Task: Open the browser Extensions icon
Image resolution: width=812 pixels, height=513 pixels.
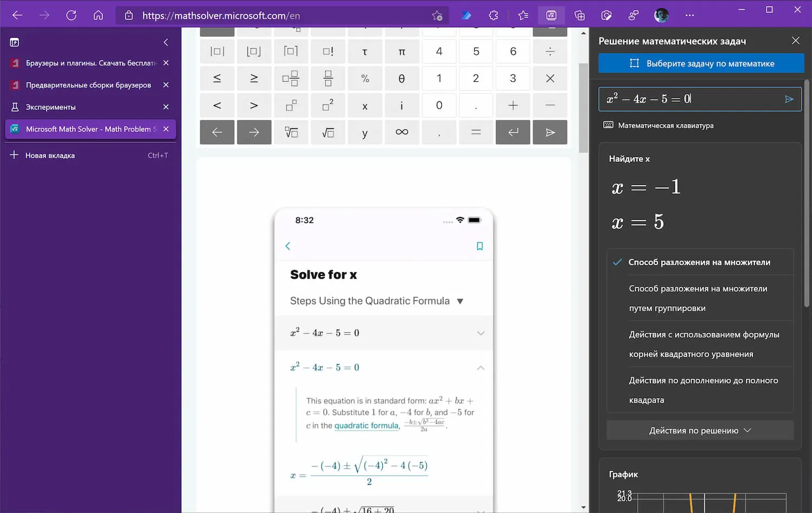Action: coord(493,15)
